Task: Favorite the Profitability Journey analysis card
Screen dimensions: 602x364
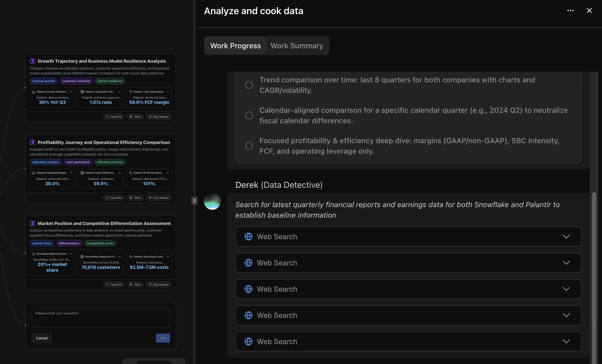Action: click(x=114, y=198)
